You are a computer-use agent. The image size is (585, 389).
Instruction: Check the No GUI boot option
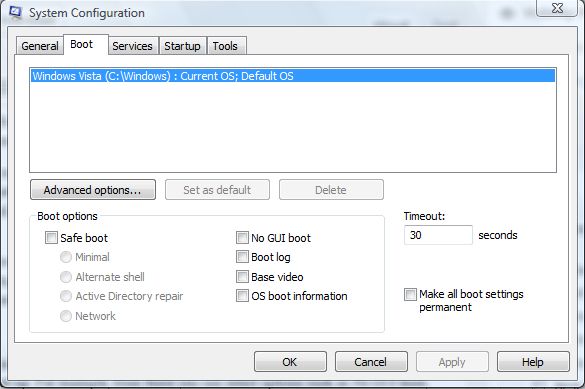click(242, 238)
